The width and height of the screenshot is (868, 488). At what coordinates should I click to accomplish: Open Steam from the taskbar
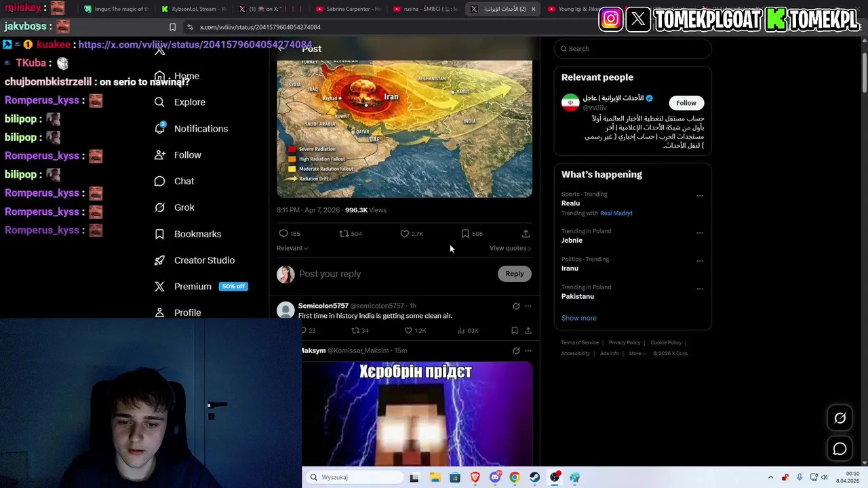coord(535,477)
